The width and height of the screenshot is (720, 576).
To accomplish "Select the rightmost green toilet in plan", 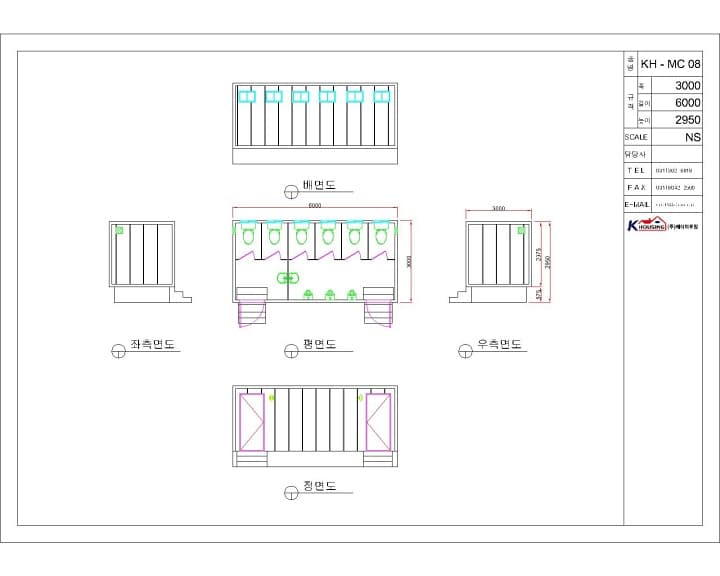I will point(380,233).
